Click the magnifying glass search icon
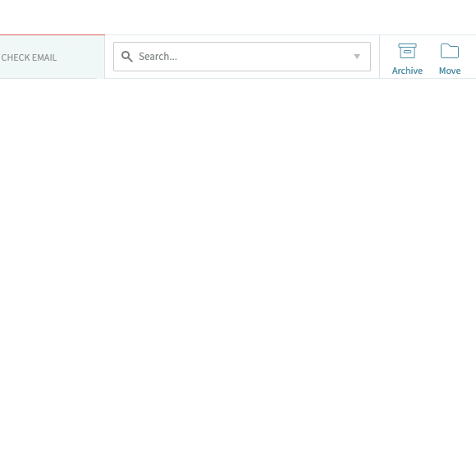 127,57
